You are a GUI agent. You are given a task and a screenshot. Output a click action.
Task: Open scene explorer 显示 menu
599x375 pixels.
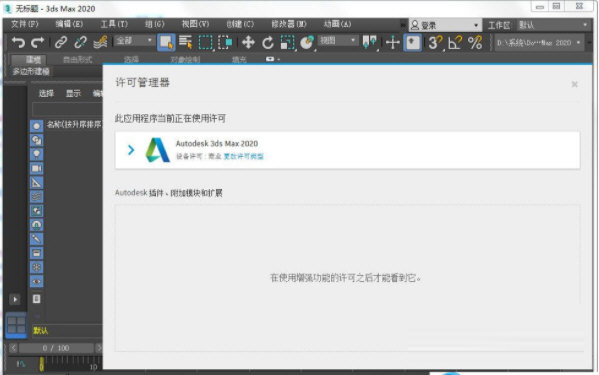coord(73,94)
